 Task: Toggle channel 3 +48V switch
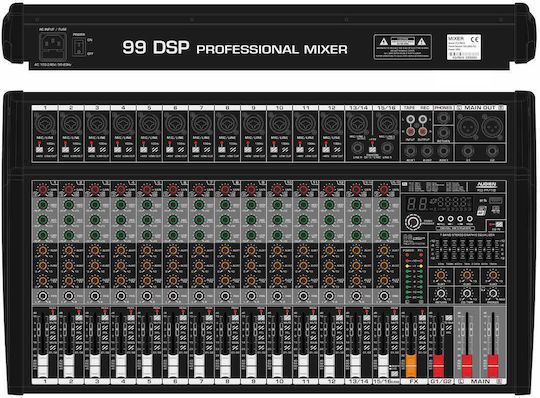[91, 149]
